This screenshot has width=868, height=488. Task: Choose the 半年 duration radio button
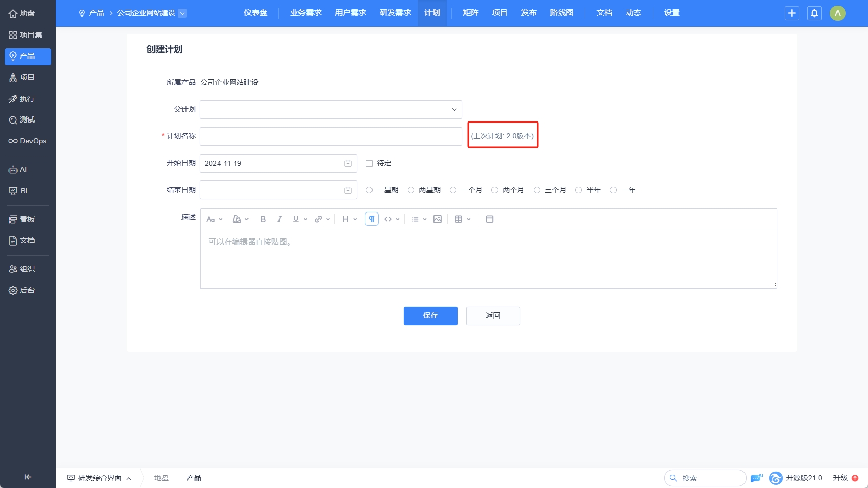click(578, 190)
